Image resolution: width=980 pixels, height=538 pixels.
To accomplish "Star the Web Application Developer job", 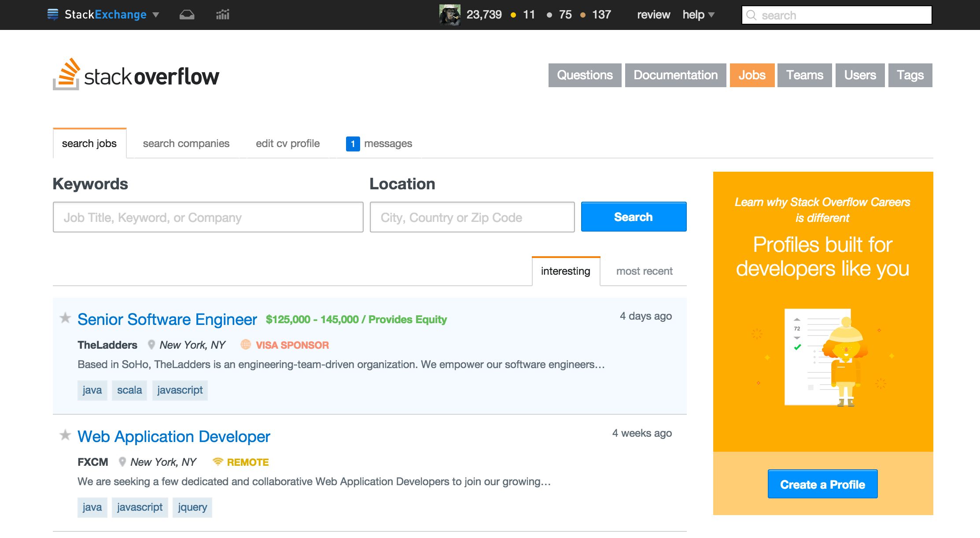I will pos(65,435).
